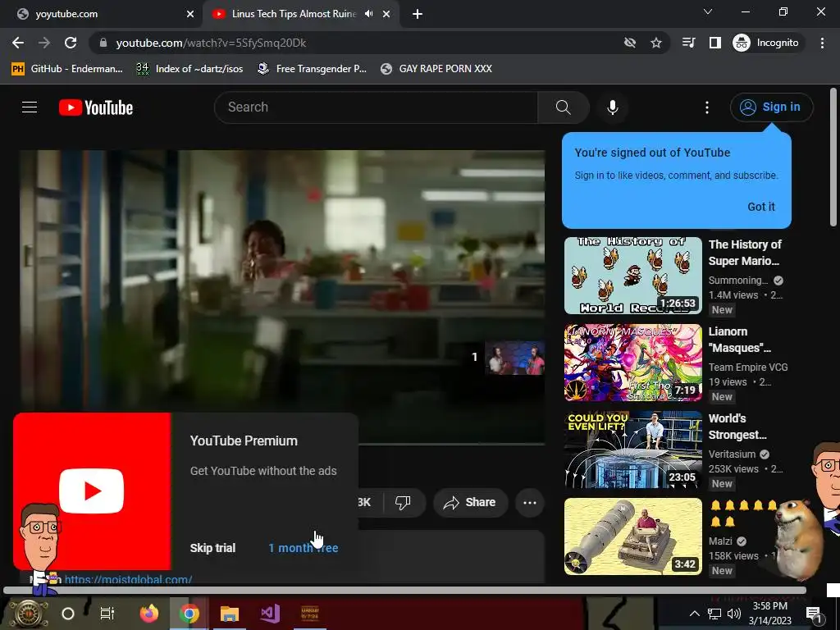
Task: Open Index of ~dartz/isos bookmark
Action: (x=189, y=69)
